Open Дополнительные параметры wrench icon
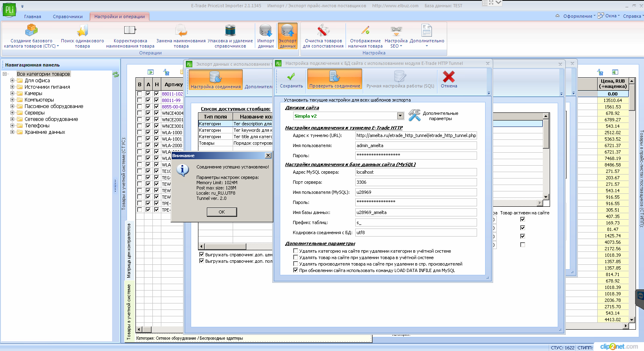This screenshot has width=644, height=351. (415, 115)
